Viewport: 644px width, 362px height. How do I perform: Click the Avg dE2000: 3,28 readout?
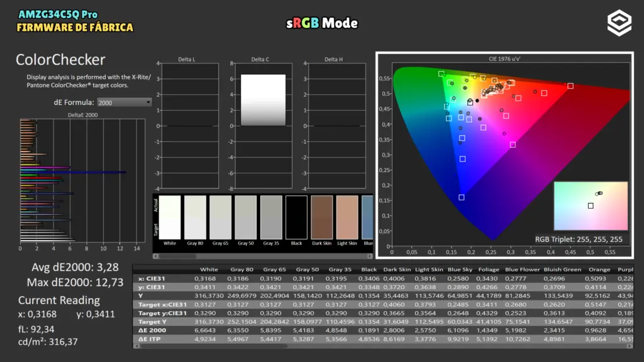tap(75, 267)
